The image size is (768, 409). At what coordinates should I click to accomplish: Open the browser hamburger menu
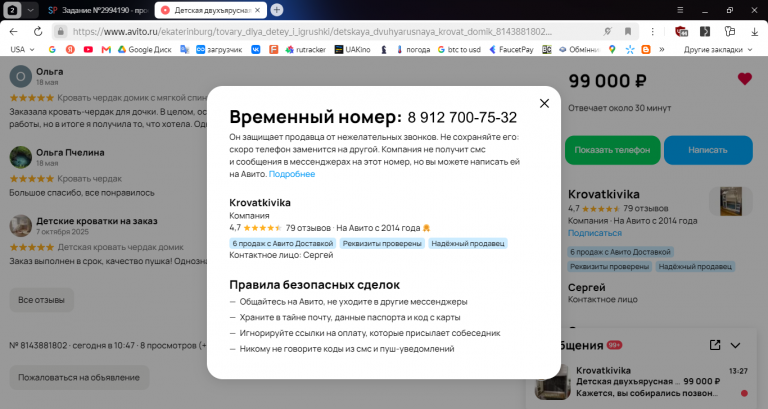680,10
